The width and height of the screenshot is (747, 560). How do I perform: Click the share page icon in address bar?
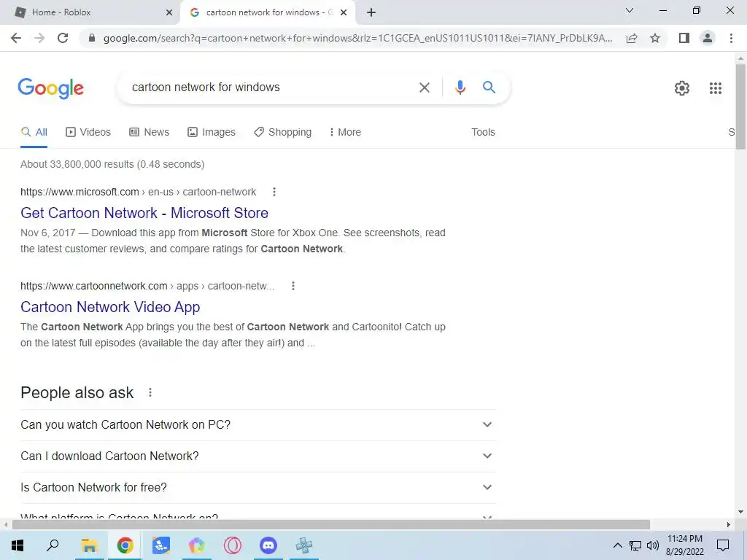tap(632, 38)
